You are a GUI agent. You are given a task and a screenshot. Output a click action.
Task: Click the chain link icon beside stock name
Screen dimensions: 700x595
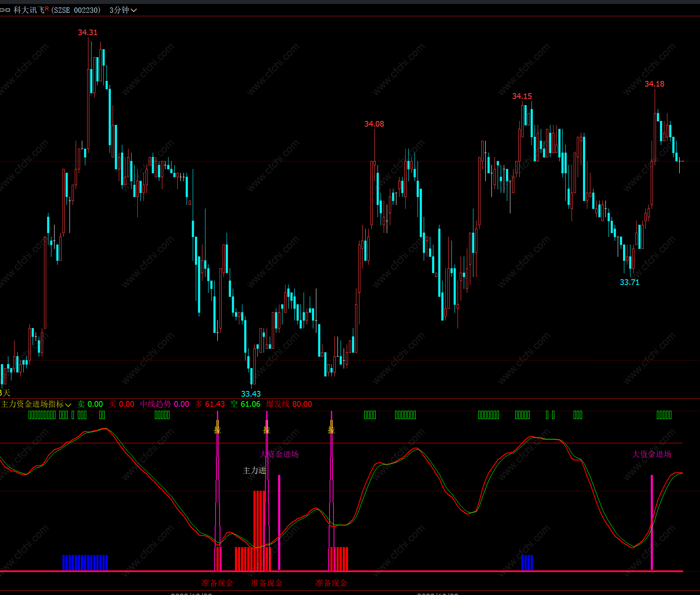5,10
